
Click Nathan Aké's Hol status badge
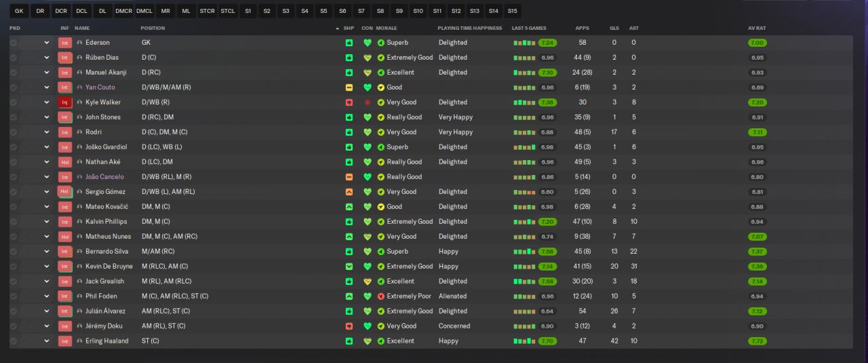[65, 161]
